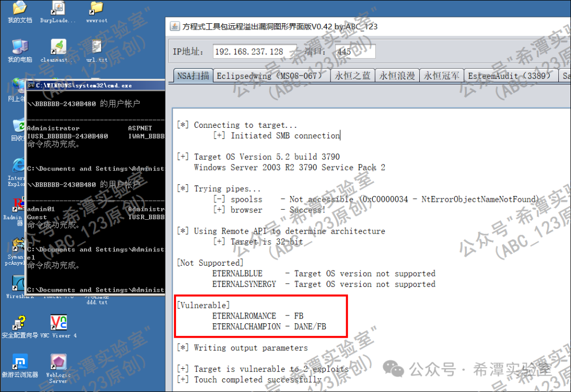Click the IP地址 input field
The height and width of the screenshot is (392, 571).
click(x=255, y=51)
